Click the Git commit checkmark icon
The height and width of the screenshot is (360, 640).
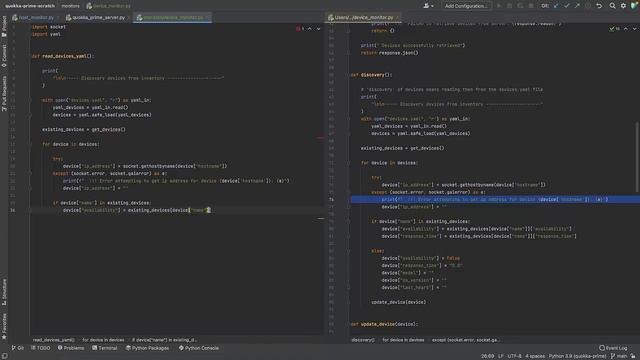567,6
